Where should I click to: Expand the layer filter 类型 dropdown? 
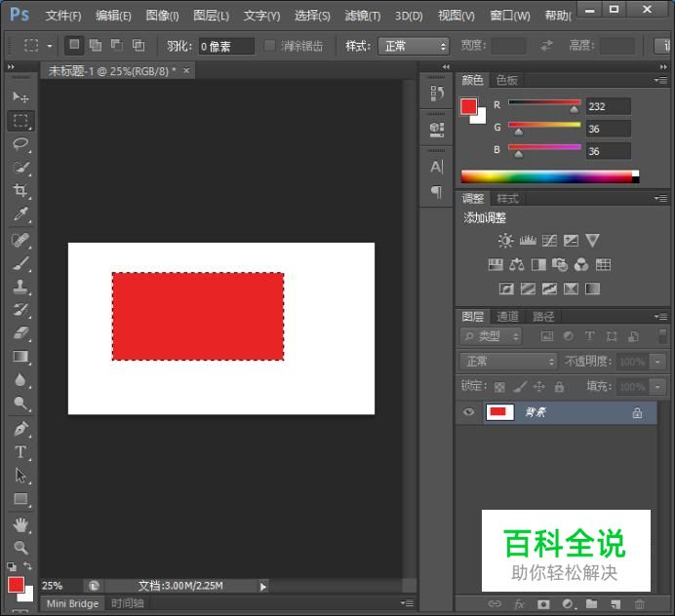click(x=491, y=336)
